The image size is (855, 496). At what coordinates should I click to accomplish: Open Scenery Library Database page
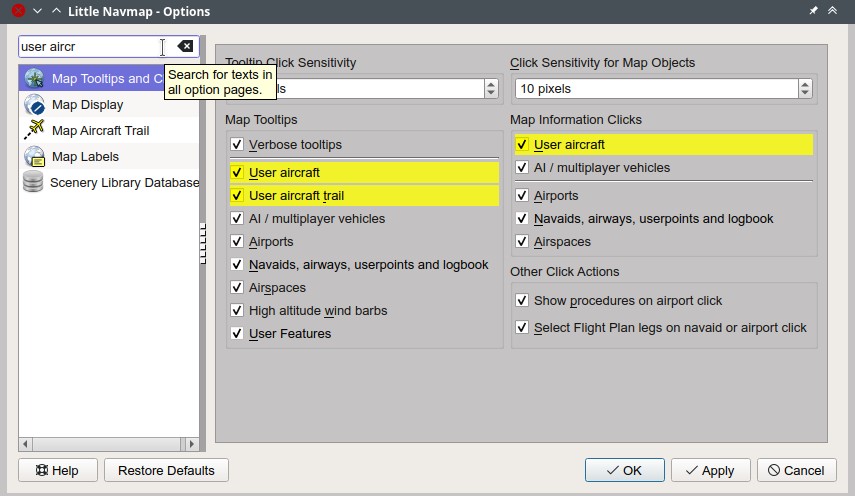pos(109,183)
